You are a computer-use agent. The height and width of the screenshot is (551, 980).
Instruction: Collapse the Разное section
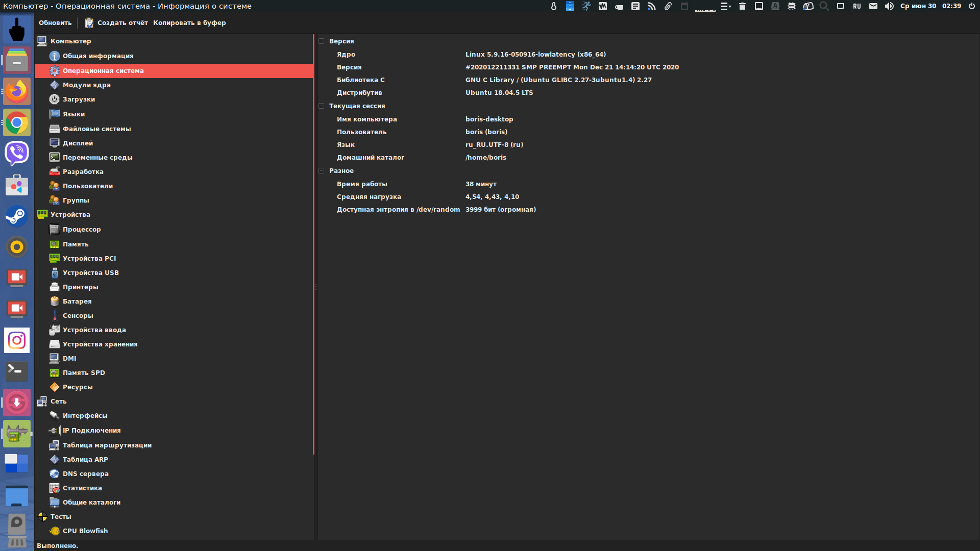click(x=322, y=171)
